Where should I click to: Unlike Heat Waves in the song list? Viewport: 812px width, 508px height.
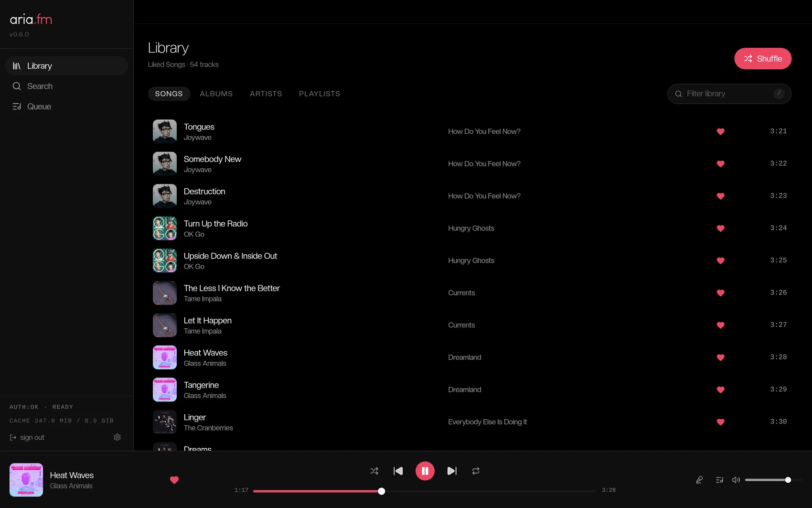coord(721,357)
